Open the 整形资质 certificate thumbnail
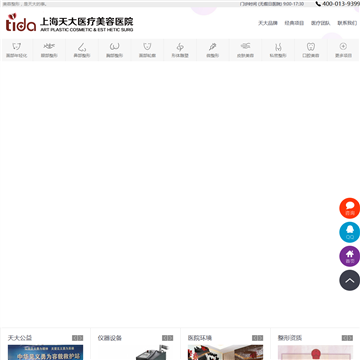 click(x=315, y=352)
